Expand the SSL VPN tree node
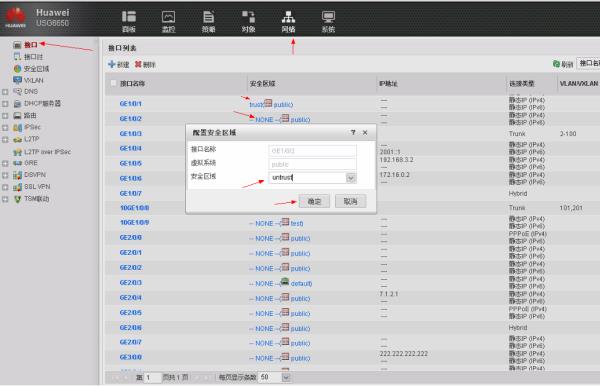The width and height of the screenshot is (600, 386). pyautogui.click(x=5, y=187)
